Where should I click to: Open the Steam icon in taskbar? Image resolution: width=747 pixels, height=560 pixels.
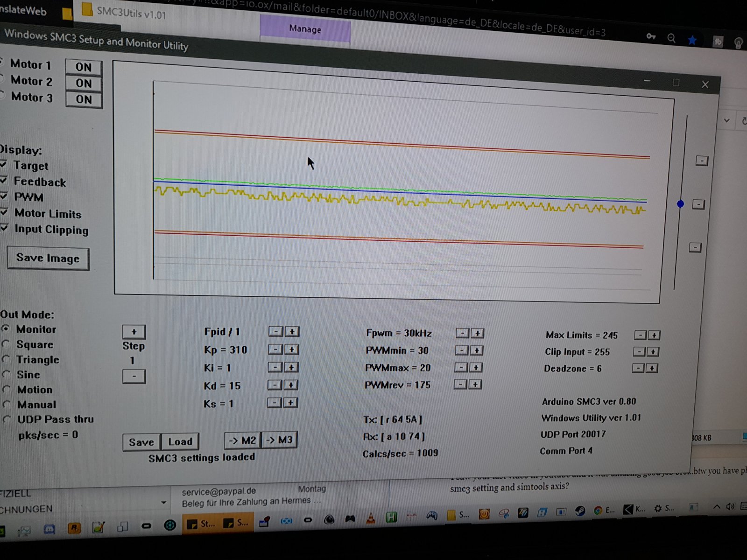580,511
